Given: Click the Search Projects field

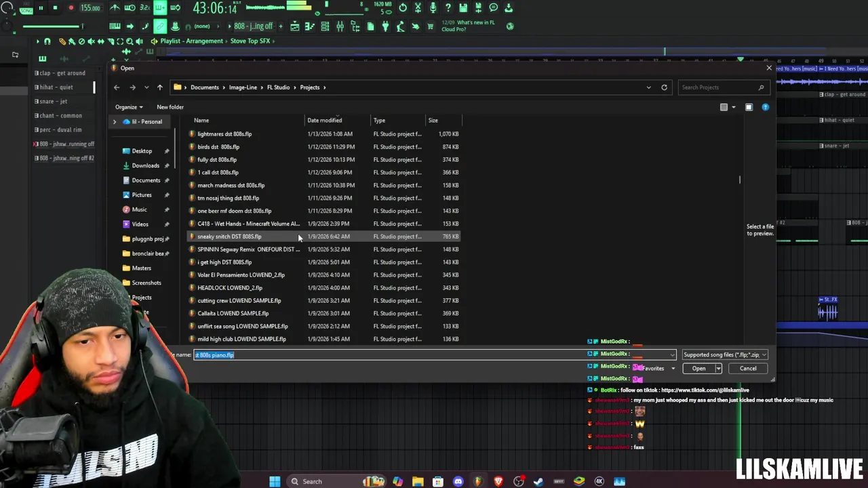Looking at the screenshot, I should click(723, 87).
